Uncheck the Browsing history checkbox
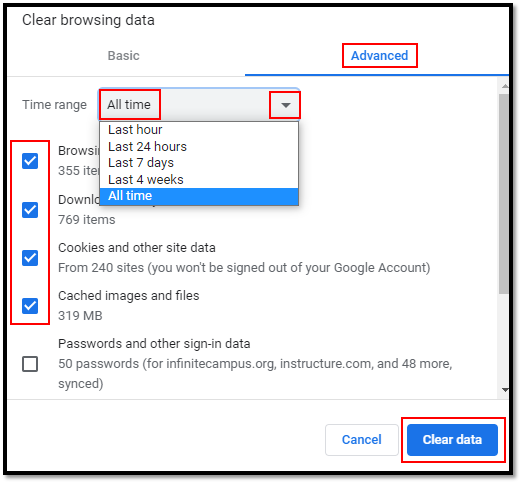This screenshot has height=484, width=522. coord(30,161)
